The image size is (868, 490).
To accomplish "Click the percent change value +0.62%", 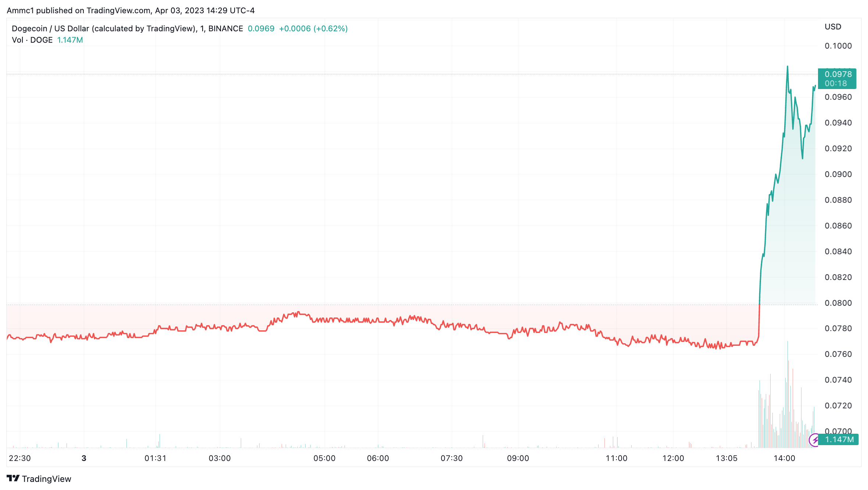I will [331, 28].
